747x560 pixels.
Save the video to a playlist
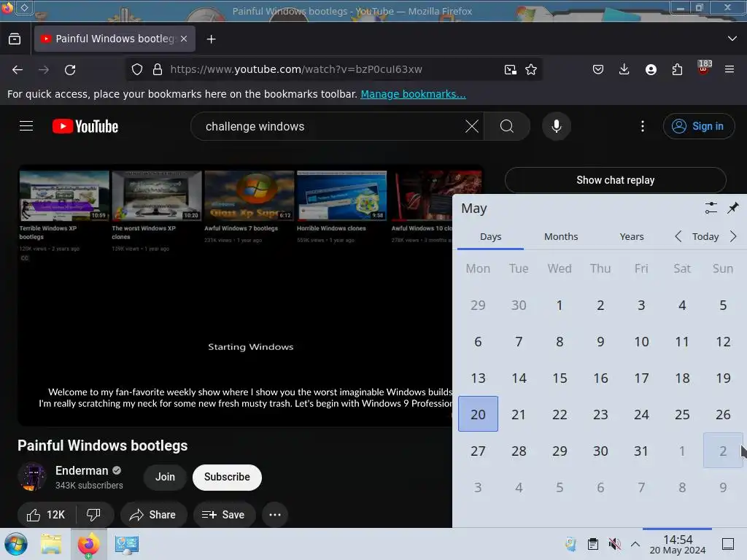(224, 515)
